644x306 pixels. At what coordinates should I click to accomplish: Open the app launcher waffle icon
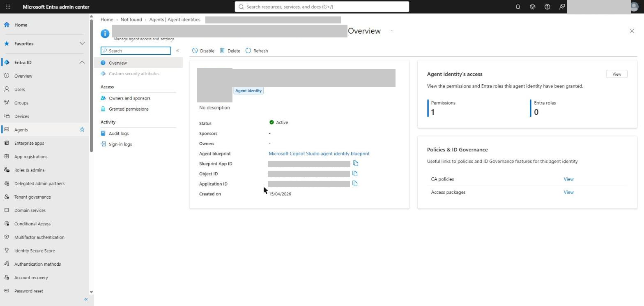[x=8, y=7]
